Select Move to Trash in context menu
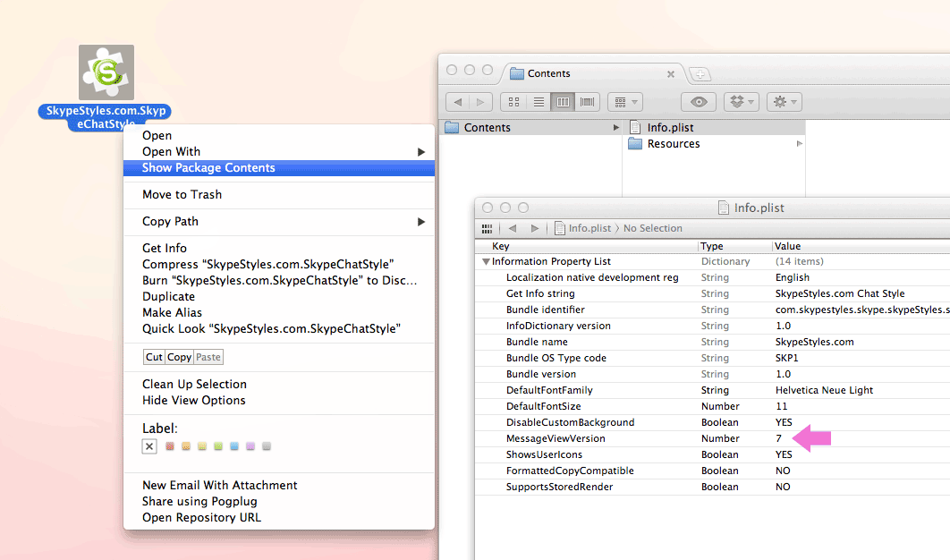This screenshot has height=560, width=950. point(182,195)
